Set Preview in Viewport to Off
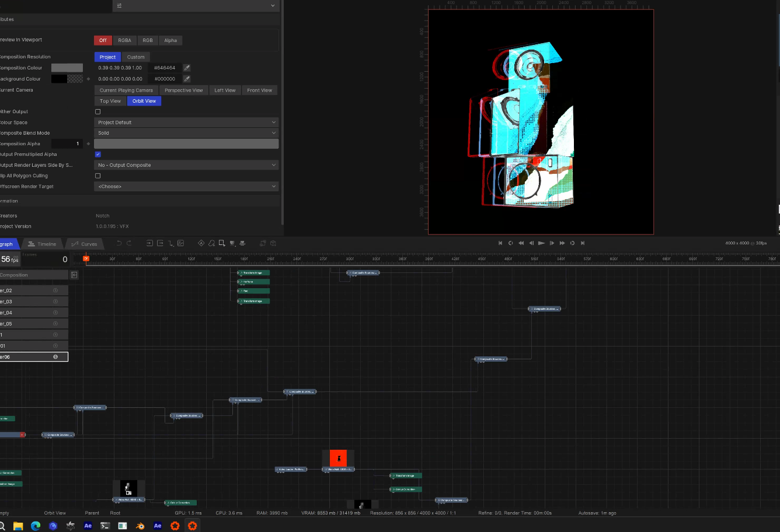The height and width of the screenshot is (532, 780). point(103,40)
